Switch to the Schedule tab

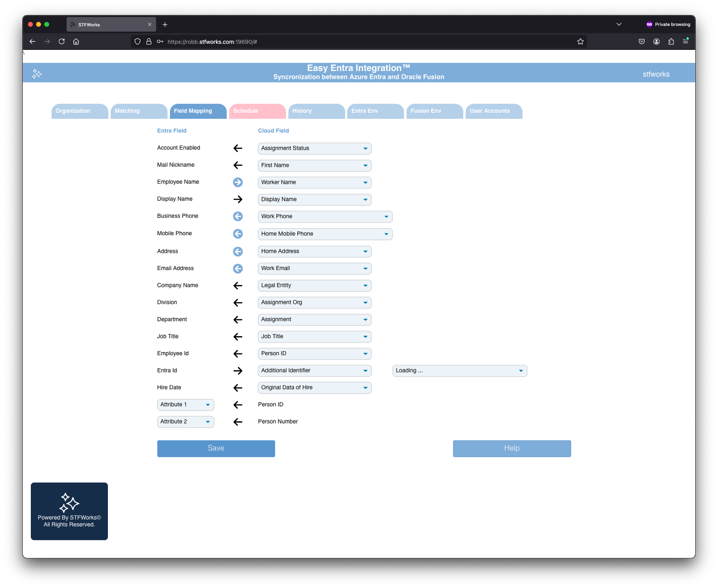[257, 111]
